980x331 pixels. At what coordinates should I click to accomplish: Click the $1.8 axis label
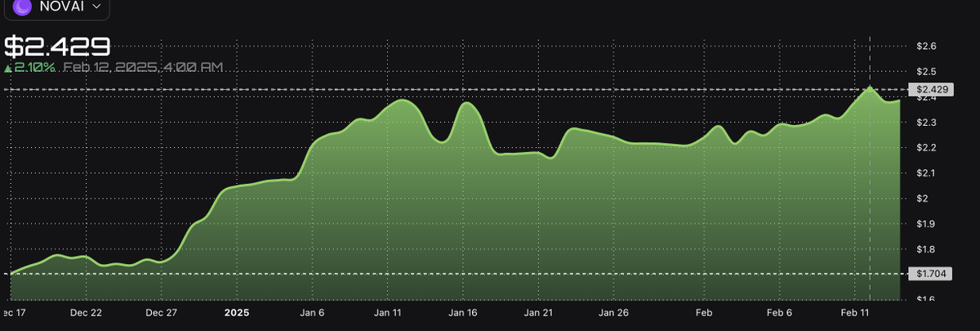(926, 249)
